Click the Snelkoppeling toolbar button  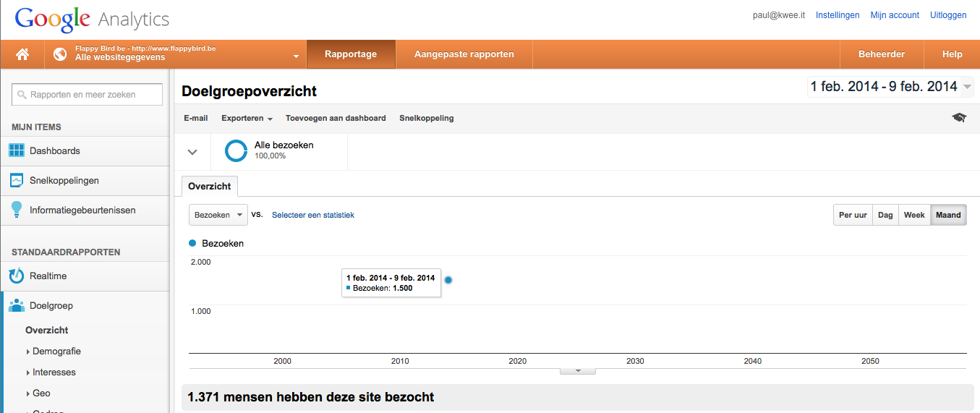click(x=427, y=118)
